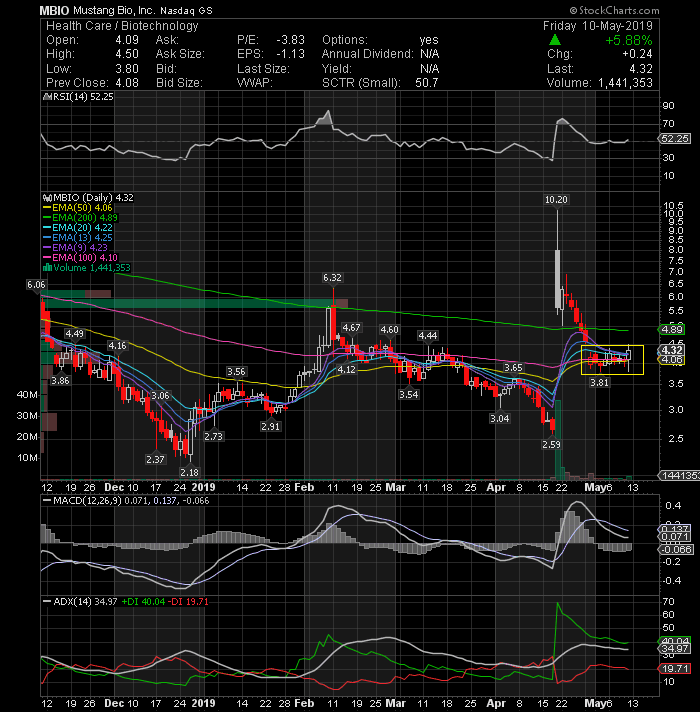Image resolution: width=700 pixels, height=712 pixels.
Task: Click the Chg value +0.24
Action: [637, 54]
